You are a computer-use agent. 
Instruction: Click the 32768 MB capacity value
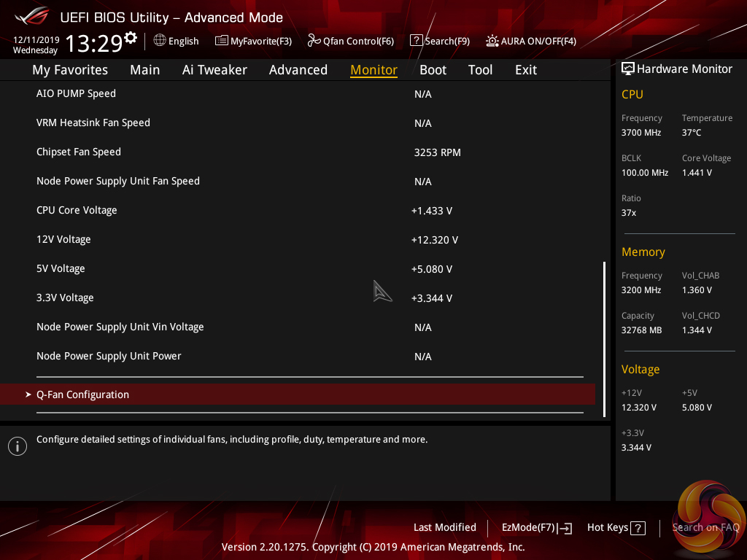click(642, 330)
